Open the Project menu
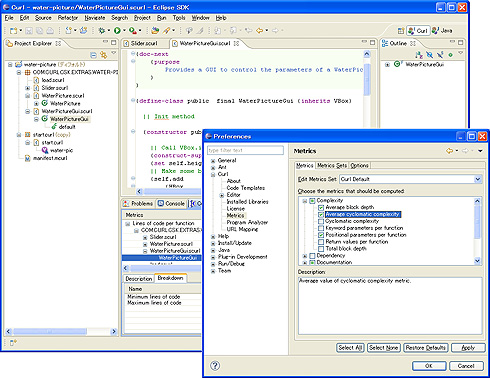 142,18
